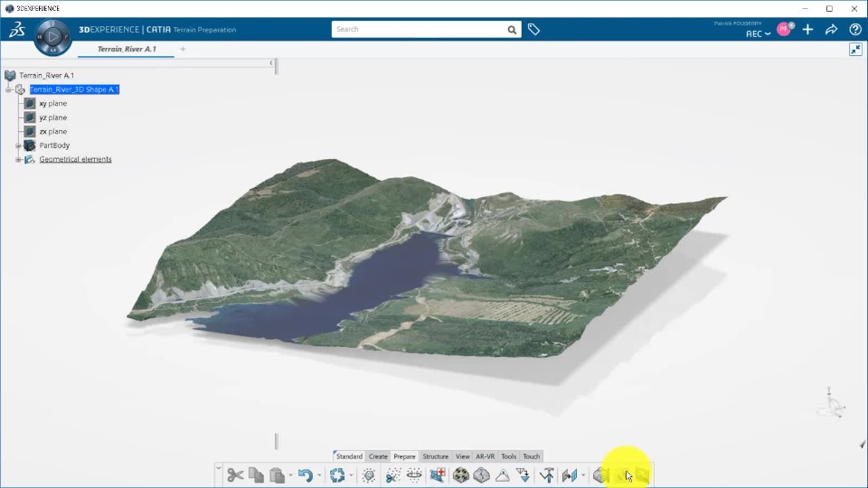
Task: Click the point cloud polygon selection icon
Action: (369, 474)
